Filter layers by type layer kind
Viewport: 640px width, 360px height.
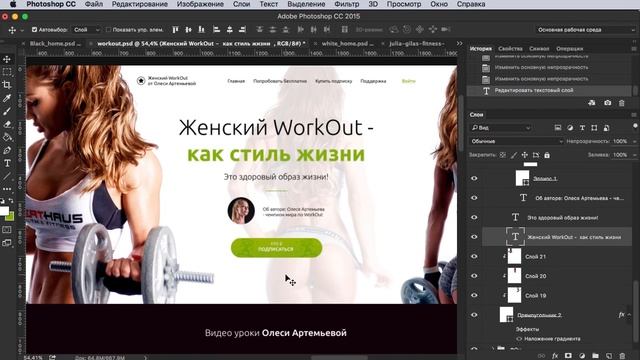coord(582,128)
